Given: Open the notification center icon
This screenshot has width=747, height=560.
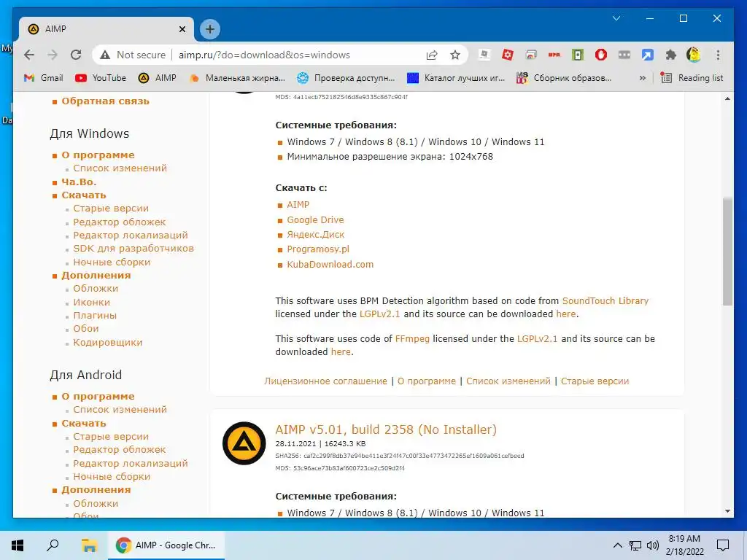Looking at the screenshot, I should point(723,545).
